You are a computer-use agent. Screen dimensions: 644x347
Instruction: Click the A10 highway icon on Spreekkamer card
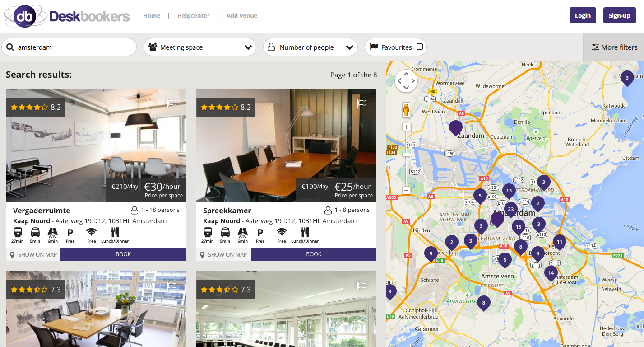pyautogui.click(x=243, y=233)
